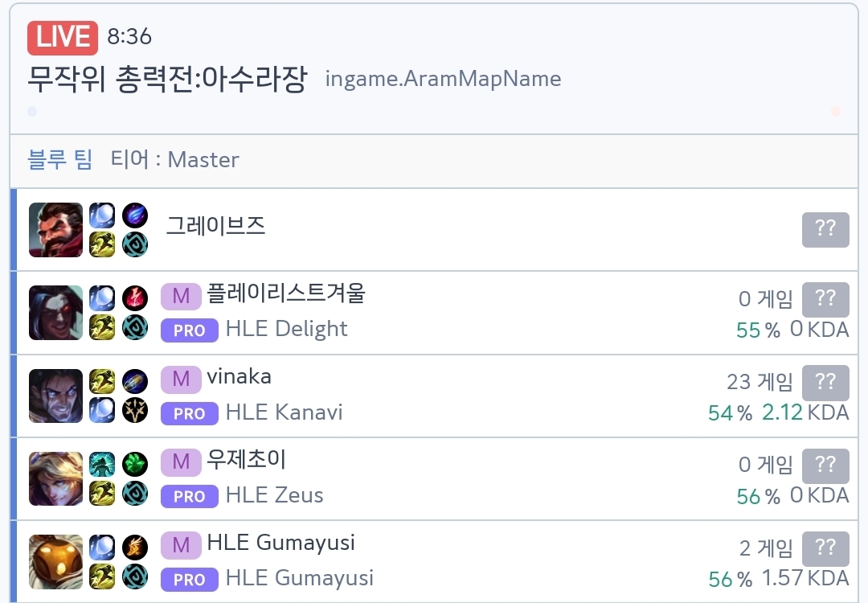Click the Graves champion portrait

55,230
